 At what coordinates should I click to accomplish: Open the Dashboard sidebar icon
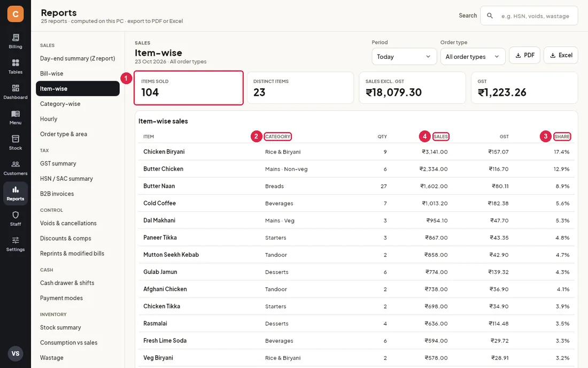click(x=16, y=92)
